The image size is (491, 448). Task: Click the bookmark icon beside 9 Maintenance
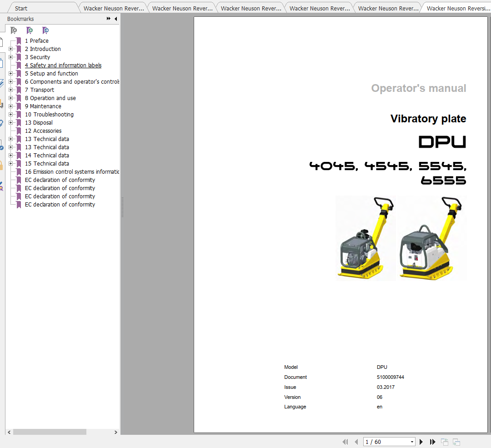[19, 106]
